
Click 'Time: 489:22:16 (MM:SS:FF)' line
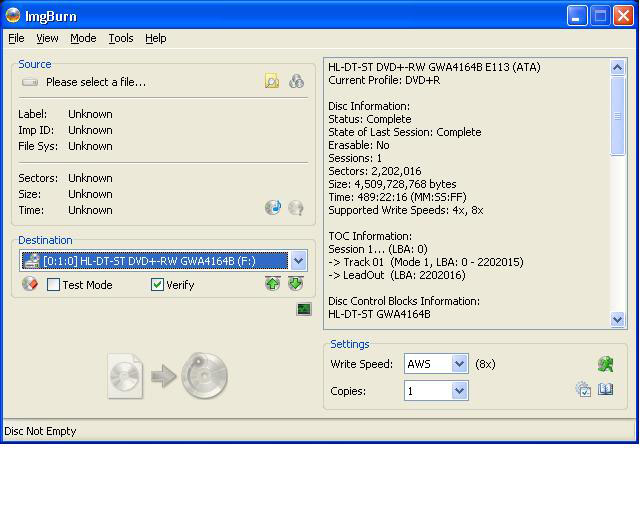397,197
